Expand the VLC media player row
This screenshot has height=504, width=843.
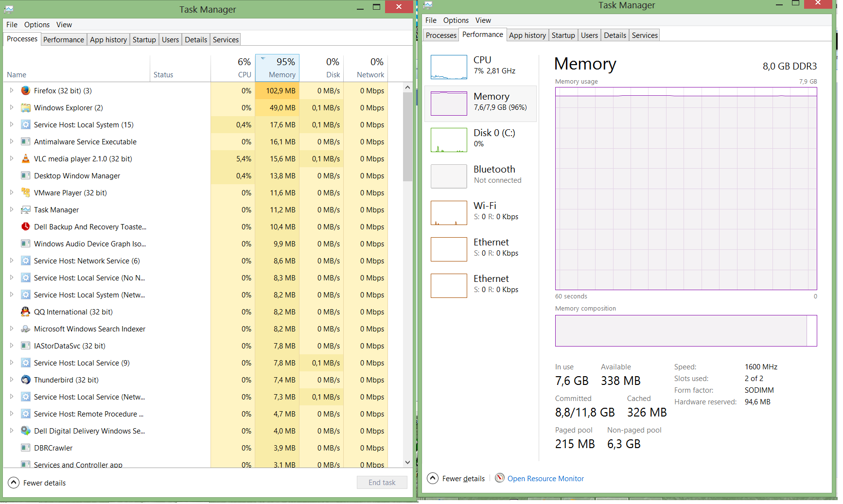(x=12, y=158)
